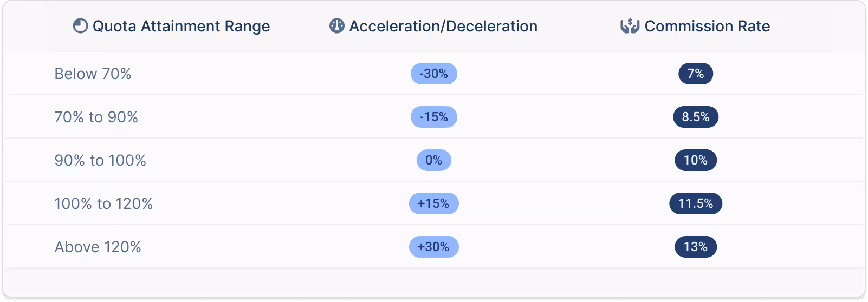The width and height of the screenshot is (868, 302).
Task: Click the +15% acceleration badge
Action: pyautogui.click(x=433, y=203)
